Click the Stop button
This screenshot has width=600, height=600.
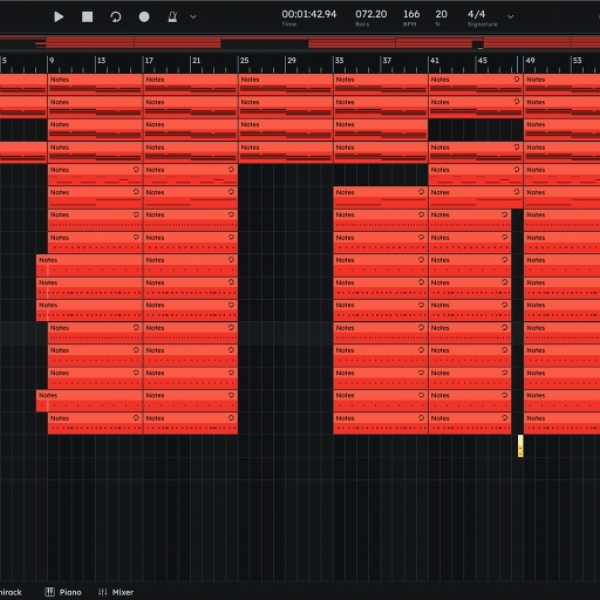pyautogui.click(x=87, y=17)
